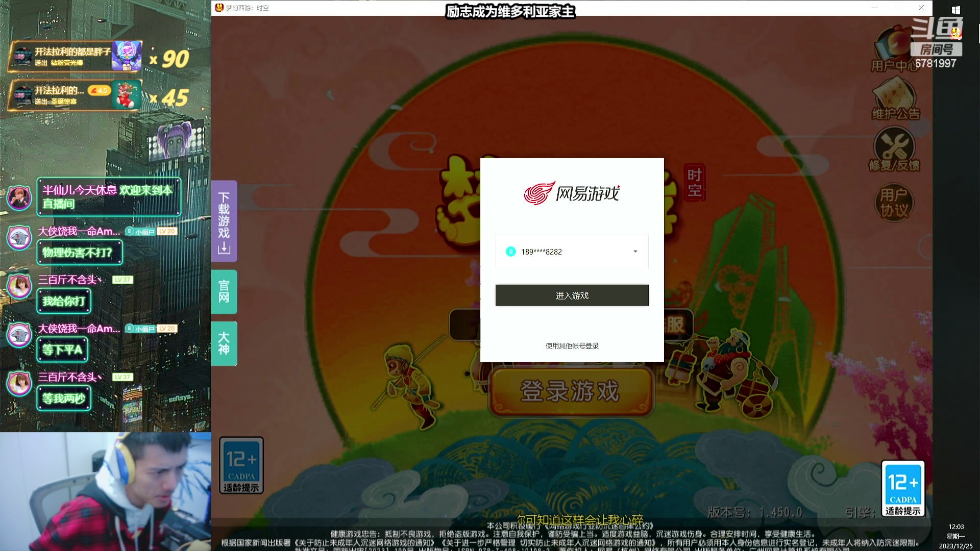This screenshot has width=980, height=551.
Task: Click the streamer webcam thumbnail
Action: 106,492
